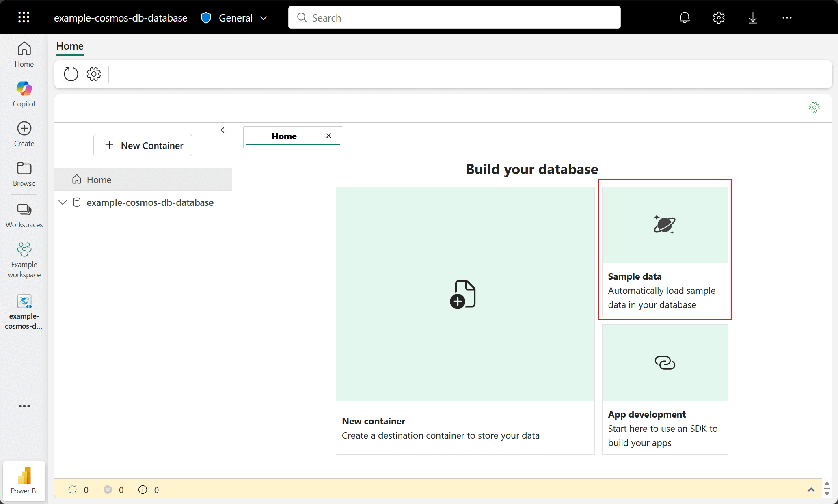This screenshot has width=838, height=504.
Task: Open the App development card
Action: pos(665,389)
